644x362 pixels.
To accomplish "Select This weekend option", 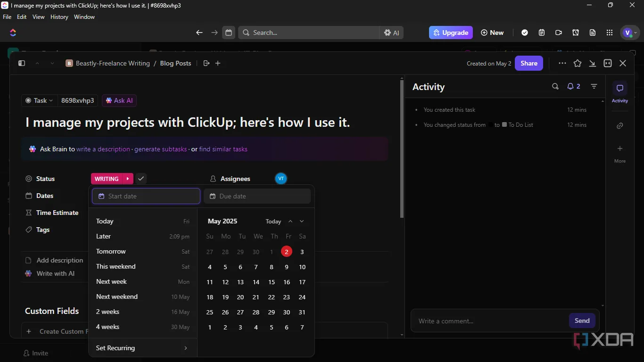I will pyautogui.click(x=143, y=266).
